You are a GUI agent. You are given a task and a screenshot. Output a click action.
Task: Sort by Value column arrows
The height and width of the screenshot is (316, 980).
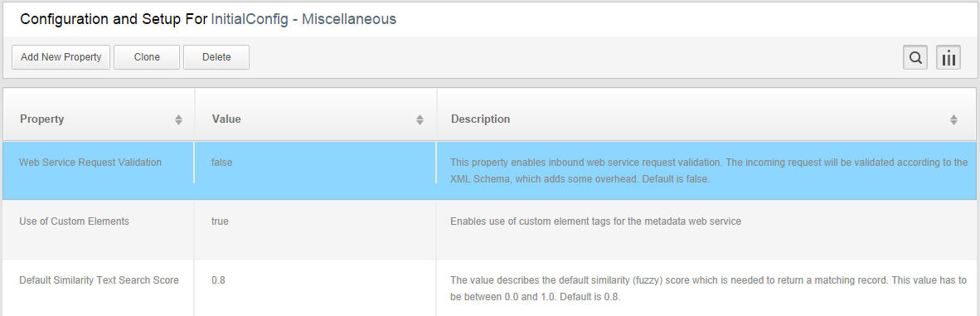tap(420, 119)
